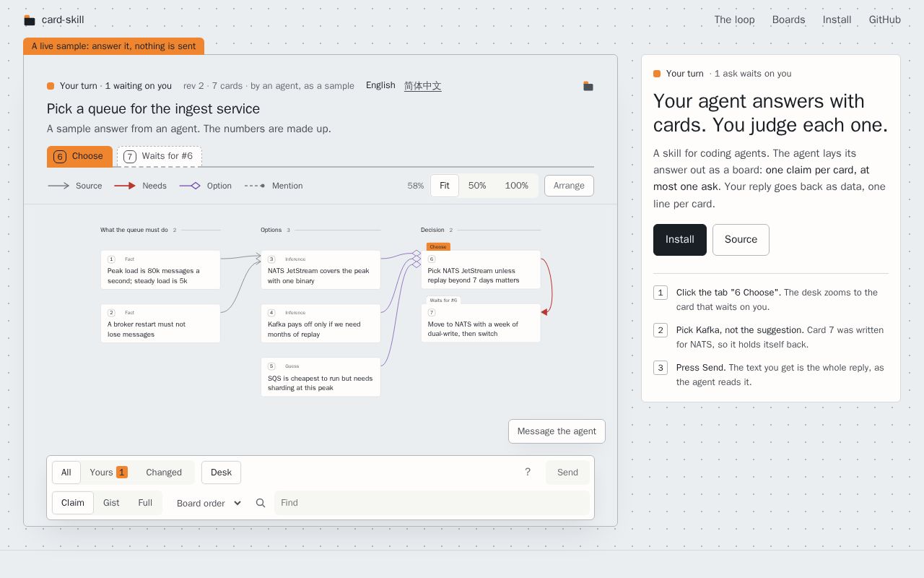Image resolution: width=924 pixels, height=578 pixels.
Task: Open the Desk view
Action: pos(221,473)
